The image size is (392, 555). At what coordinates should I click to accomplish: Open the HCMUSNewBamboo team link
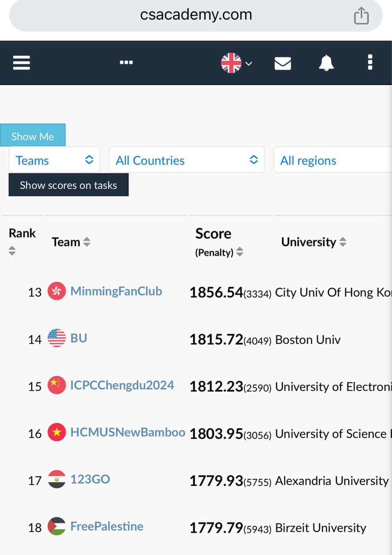click(x=128, y=432)
